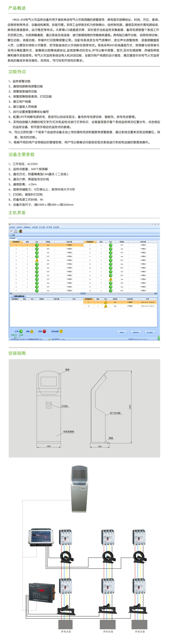Click the right table's horizontal scrollbar right arrow
Screen dimensions: 176x644
coord(156,294)
